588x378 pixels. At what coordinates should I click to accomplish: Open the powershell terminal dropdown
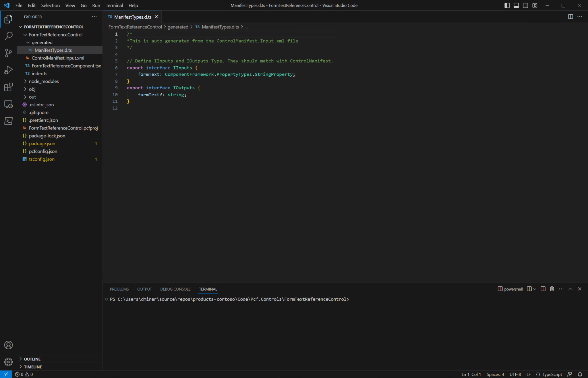[535, 289]
